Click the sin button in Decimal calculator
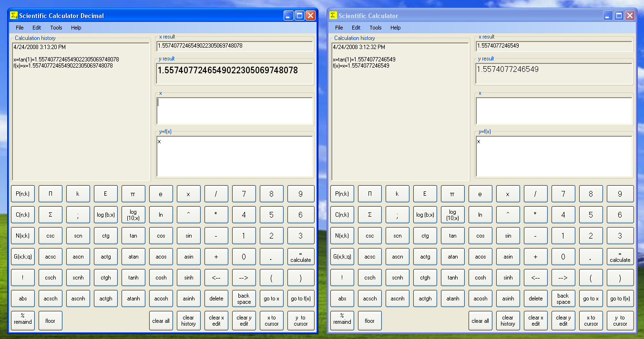Screen dimensions: 644x339 [x=189, y=236]
